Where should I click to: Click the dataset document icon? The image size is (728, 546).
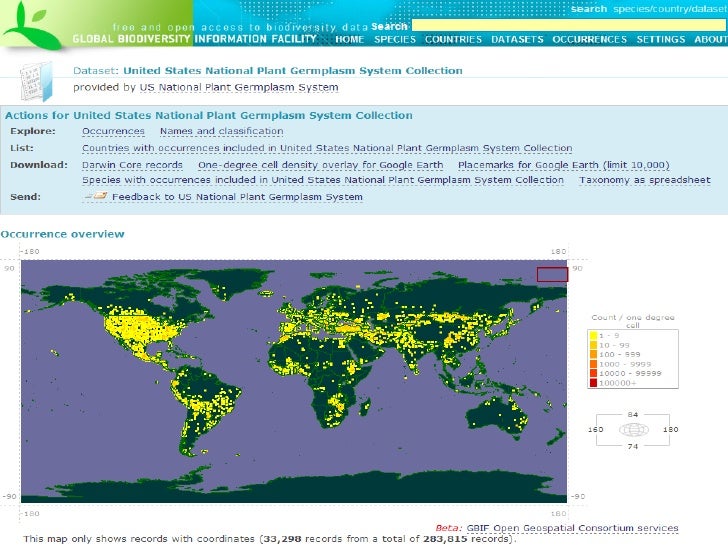[x=36, y=82]
